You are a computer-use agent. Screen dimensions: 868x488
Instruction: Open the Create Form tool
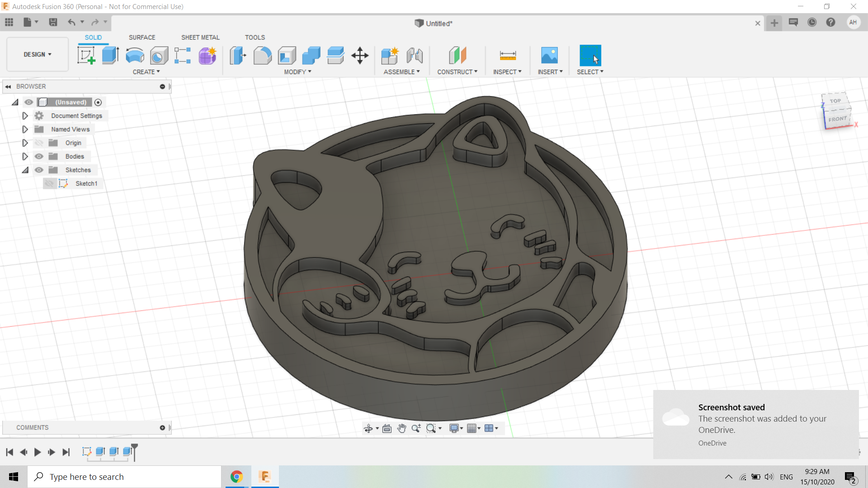[x=207, y=55]
